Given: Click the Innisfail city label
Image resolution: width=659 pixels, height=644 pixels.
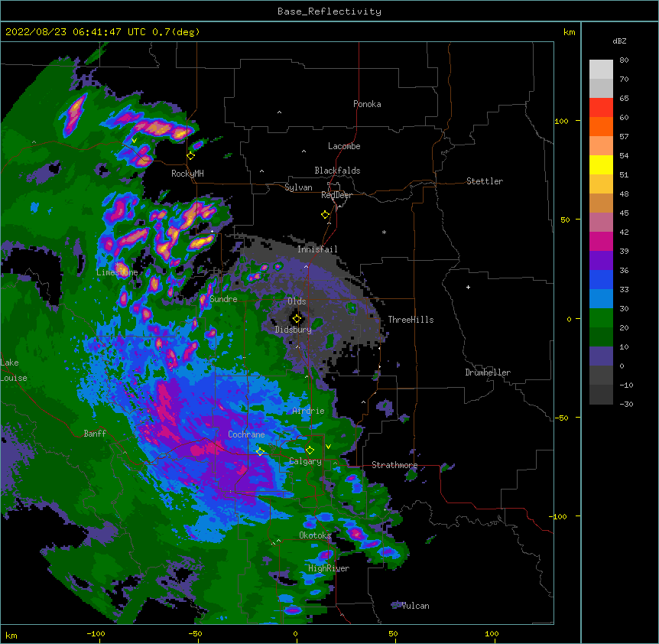Looking at the screenshot, I should point(317,249).
